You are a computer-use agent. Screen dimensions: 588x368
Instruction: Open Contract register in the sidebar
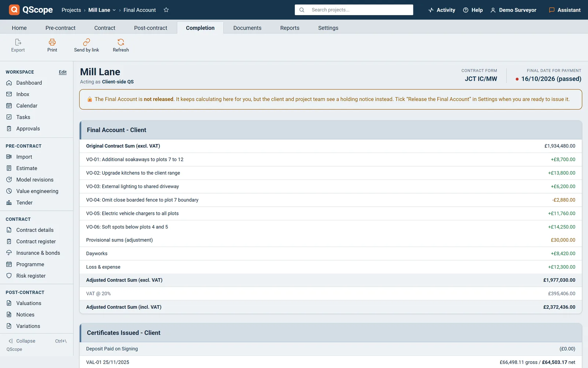[36, 241]
